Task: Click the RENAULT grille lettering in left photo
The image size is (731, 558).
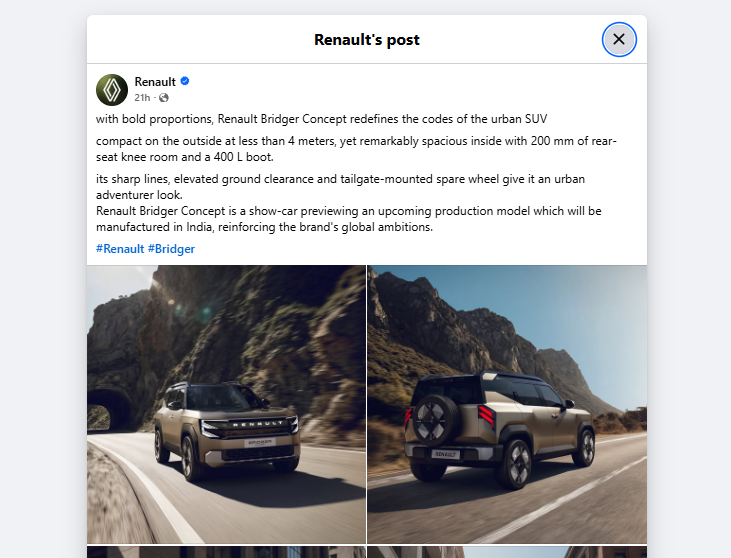Action: (258, 424)
